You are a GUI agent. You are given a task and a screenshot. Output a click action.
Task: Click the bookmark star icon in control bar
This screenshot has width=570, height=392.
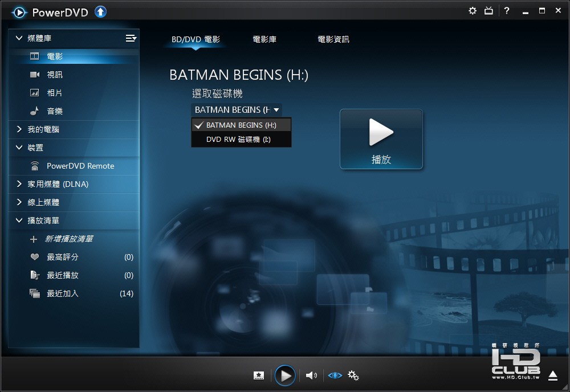click(x=258, y=375)
